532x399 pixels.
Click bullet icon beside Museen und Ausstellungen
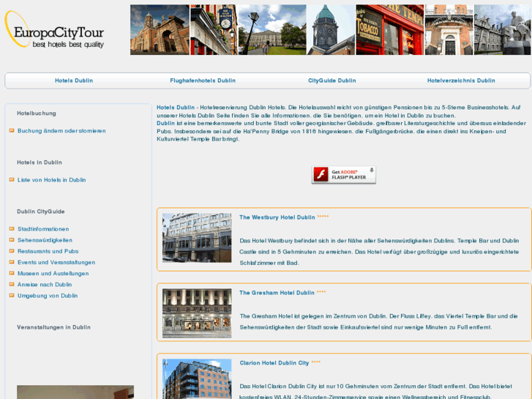[12, 273]
